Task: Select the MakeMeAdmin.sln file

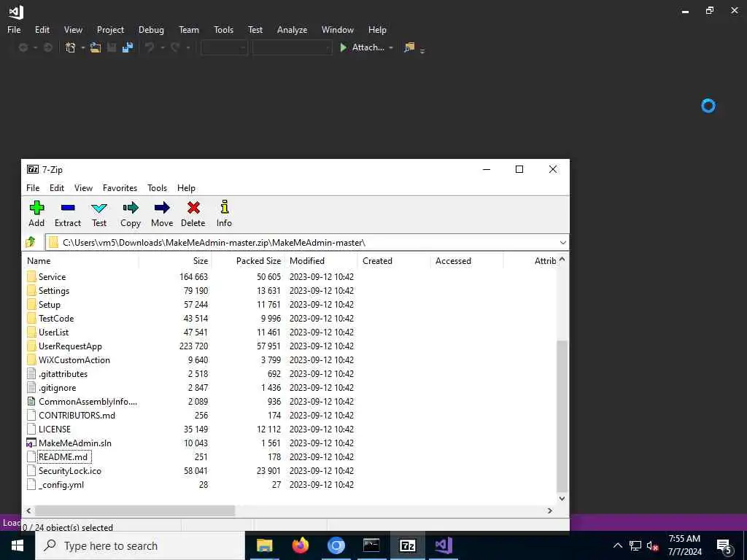Action: pos(75,443)
